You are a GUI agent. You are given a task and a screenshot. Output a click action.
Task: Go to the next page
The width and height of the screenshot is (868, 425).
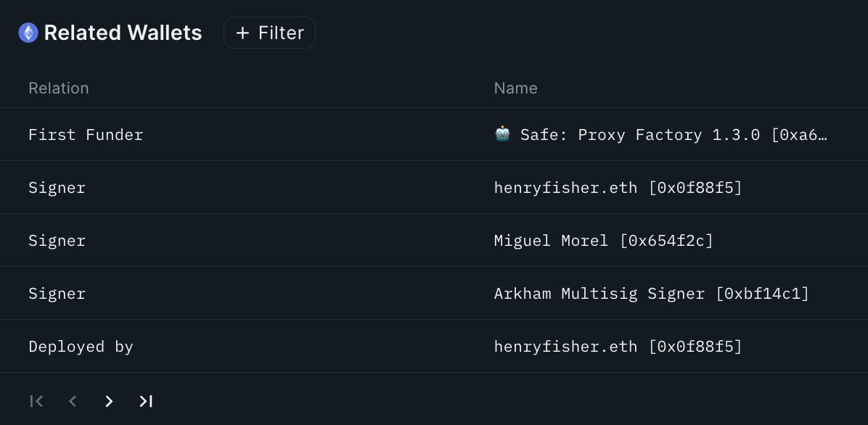[109, 401]
